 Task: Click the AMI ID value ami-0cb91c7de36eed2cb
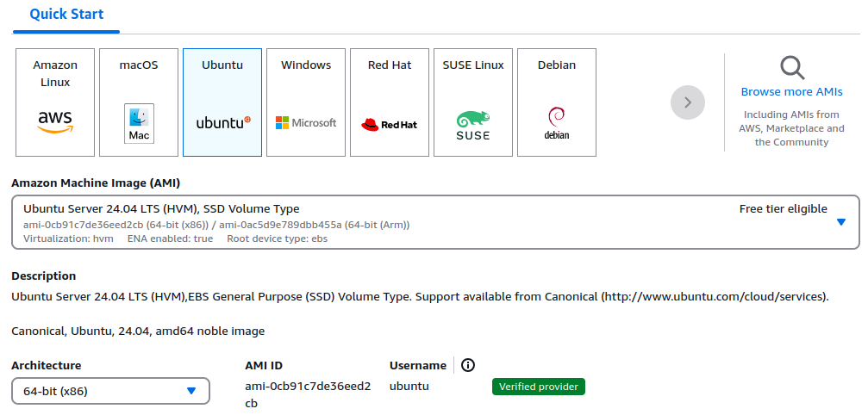308,394
